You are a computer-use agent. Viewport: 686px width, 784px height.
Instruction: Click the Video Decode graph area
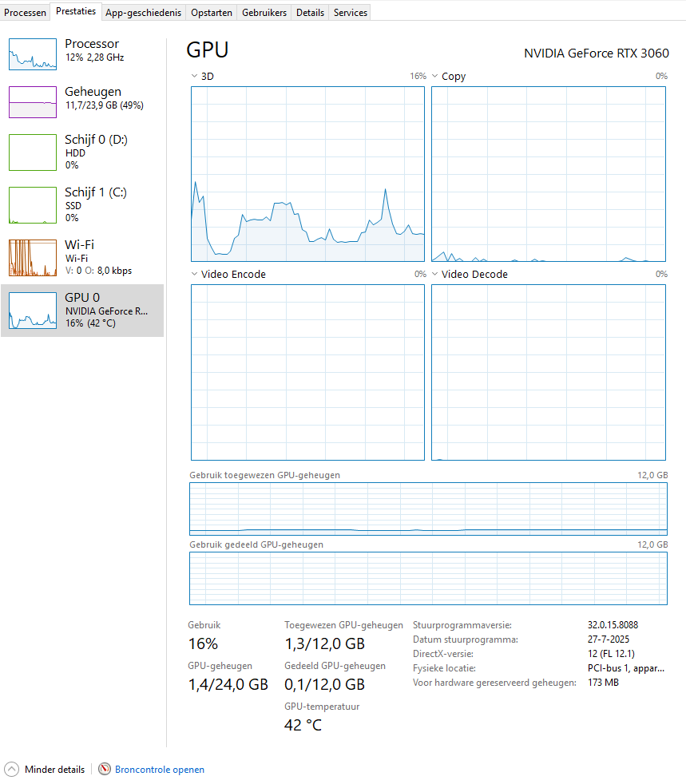pyautogui.click(x=549, y=373)
